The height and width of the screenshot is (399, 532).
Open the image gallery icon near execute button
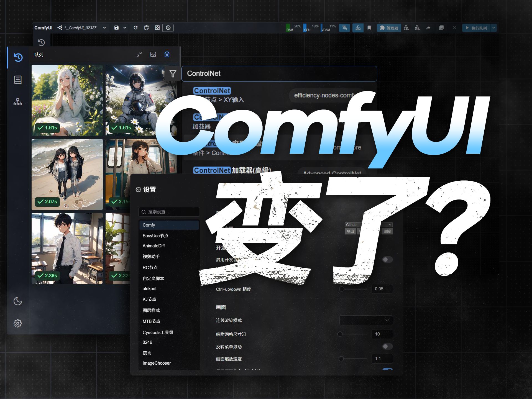click(x=441, y=28)
